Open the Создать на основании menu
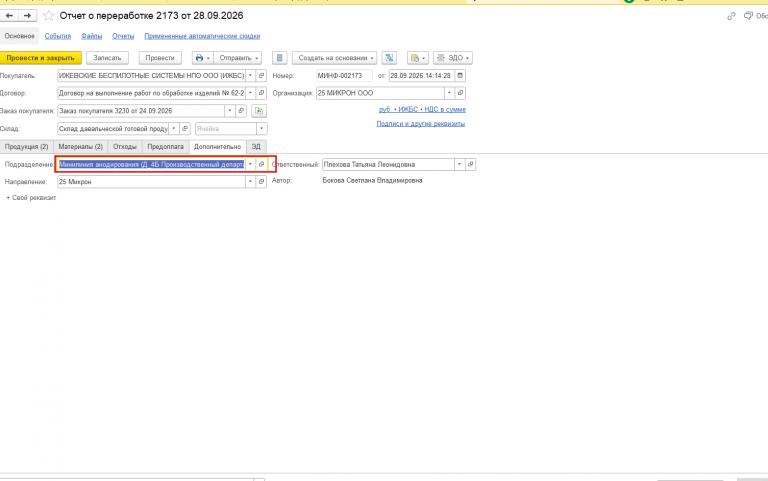 tap(335, 58)
